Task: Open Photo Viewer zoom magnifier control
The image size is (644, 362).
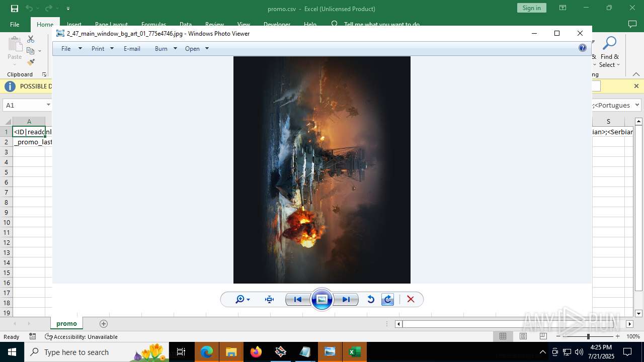Action: [243, 300]
